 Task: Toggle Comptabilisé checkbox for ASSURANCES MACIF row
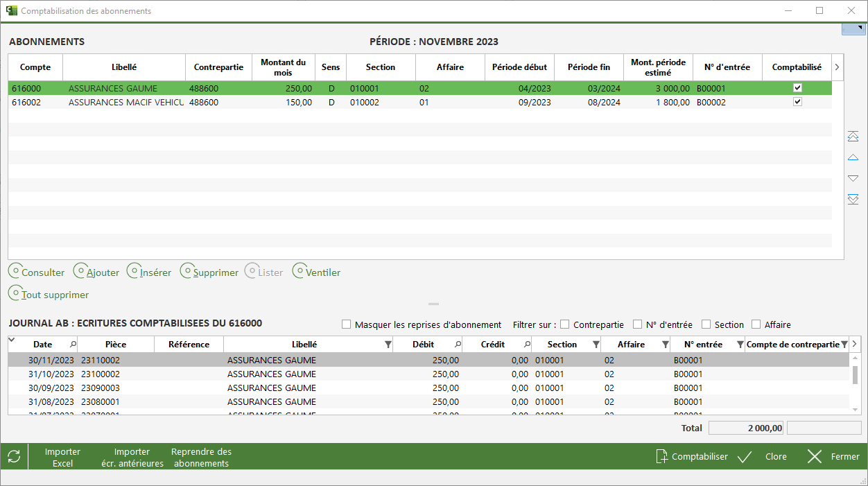(x=797, y=102)
